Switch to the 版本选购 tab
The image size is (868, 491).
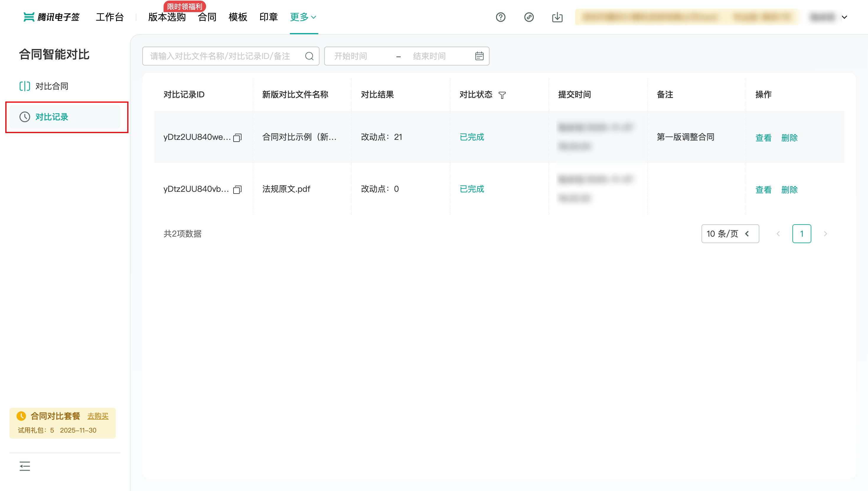(x=167, y=17)
